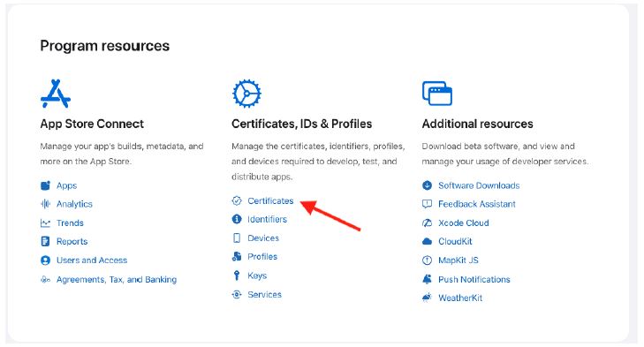Open the Profiles link

pyautogui.click(x=262, y=257)
